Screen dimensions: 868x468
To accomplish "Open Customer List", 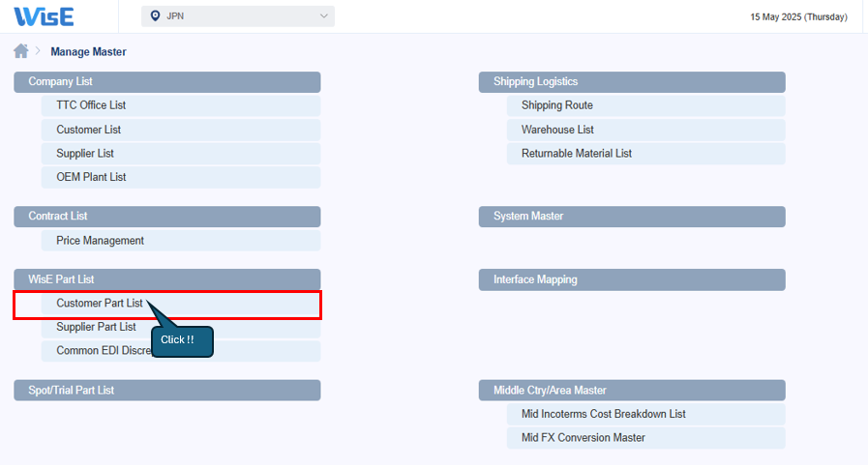I will tap(88, 130).
